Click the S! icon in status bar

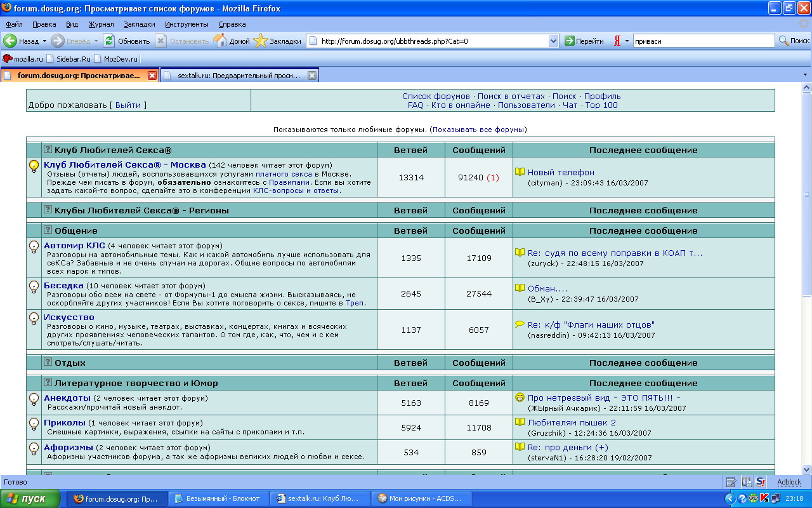click(x=760, y=482)
